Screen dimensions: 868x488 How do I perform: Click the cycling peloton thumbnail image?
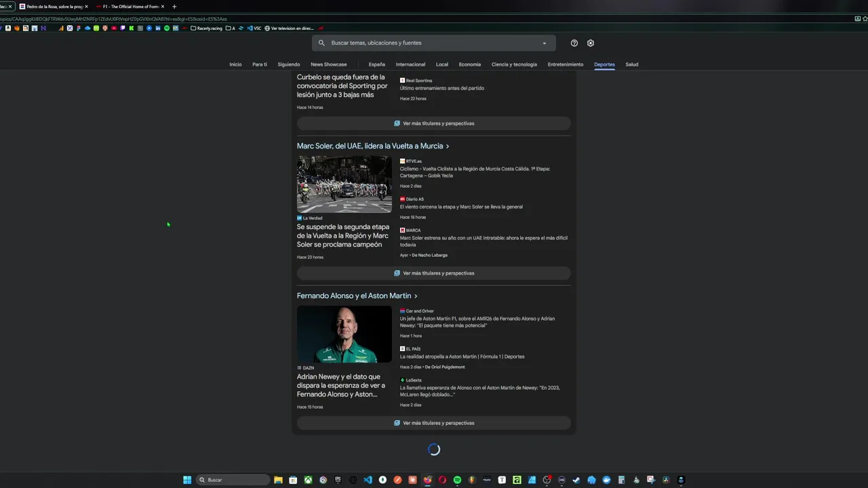344,184
